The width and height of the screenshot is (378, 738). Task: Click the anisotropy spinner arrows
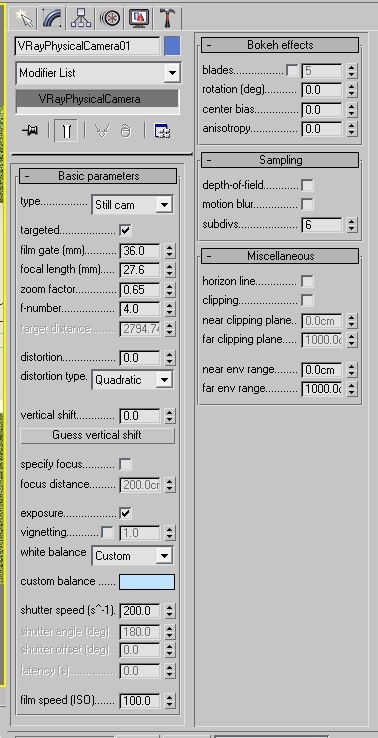click(352, 129)
